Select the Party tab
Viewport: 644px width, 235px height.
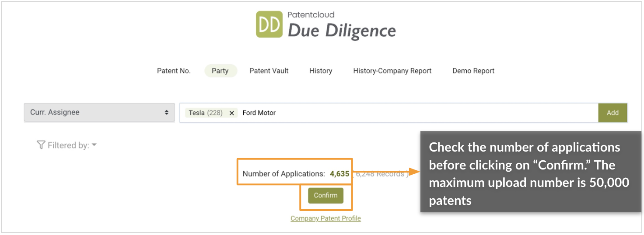click(x=220, y=71)
